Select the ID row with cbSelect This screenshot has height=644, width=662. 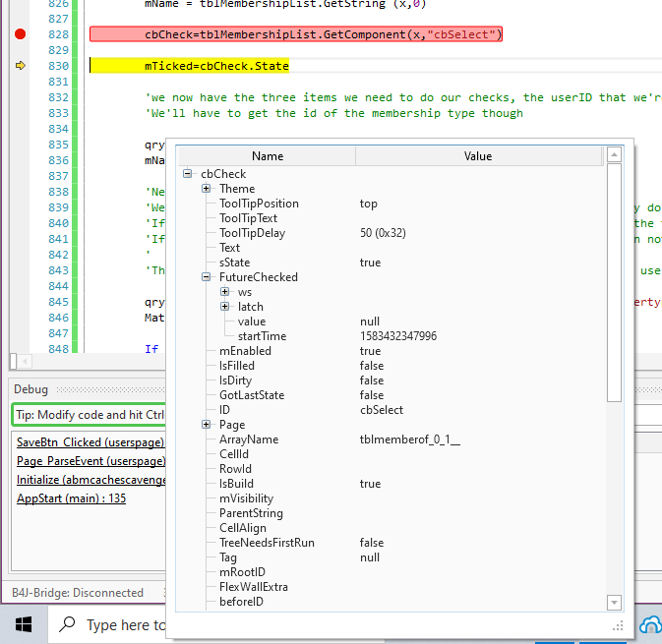391,410
